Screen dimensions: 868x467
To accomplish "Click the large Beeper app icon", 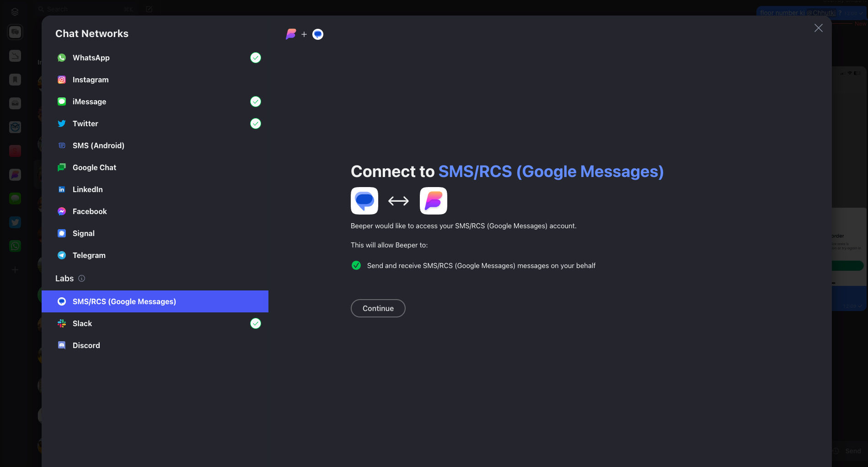I will coord(434,201).
